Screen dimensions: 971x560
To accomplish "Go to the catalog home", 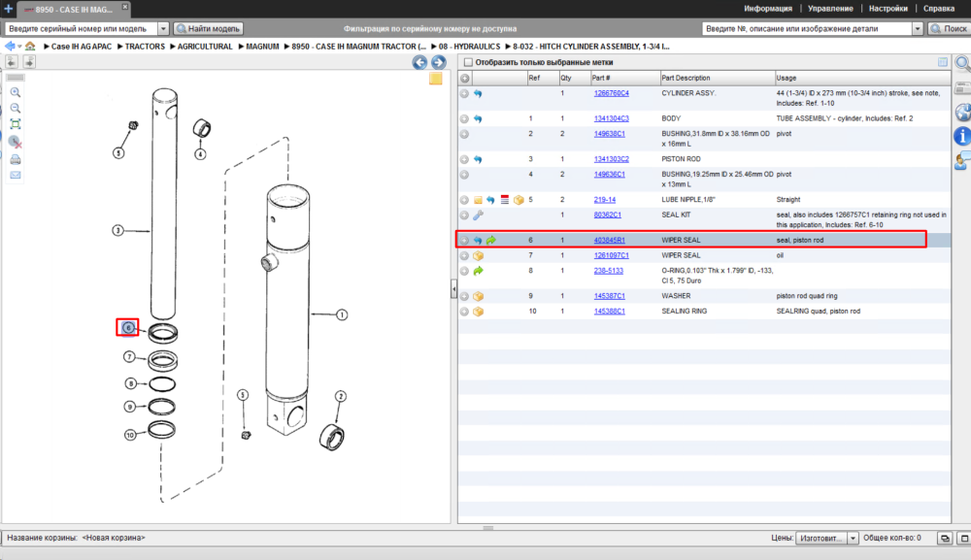I will click(x=30, y=47).
